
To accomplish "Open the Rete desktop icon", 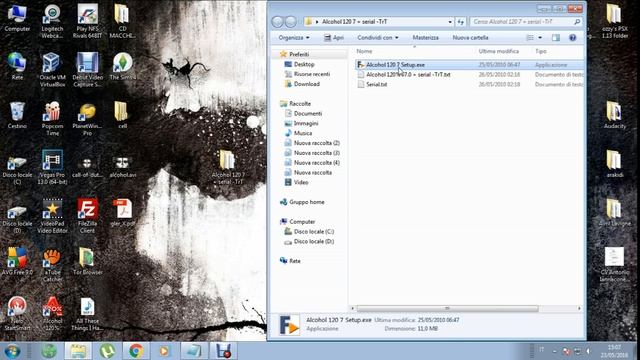I will pyautogui.click(x=17, y=66).
